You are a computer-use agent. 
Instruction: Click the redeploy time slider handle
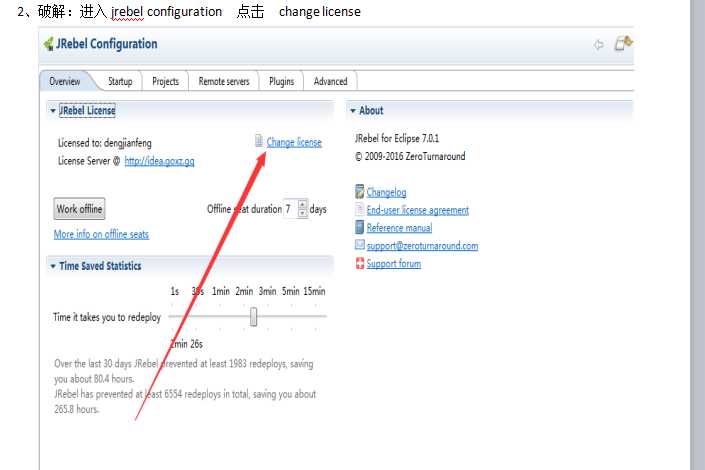point(254,317)
